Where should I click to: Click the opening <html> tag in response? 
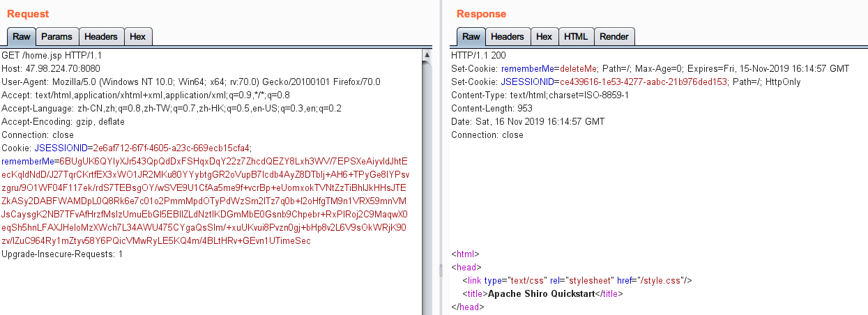(x=465, y=254)
